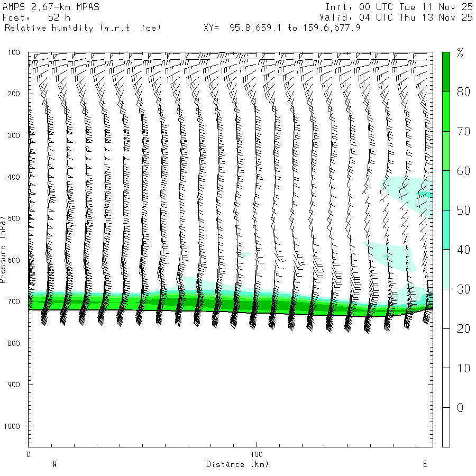Viewport: 476px width, 476px height.
Task: Click the pressure axis label '600'
Action: click(x=14, y=260)
